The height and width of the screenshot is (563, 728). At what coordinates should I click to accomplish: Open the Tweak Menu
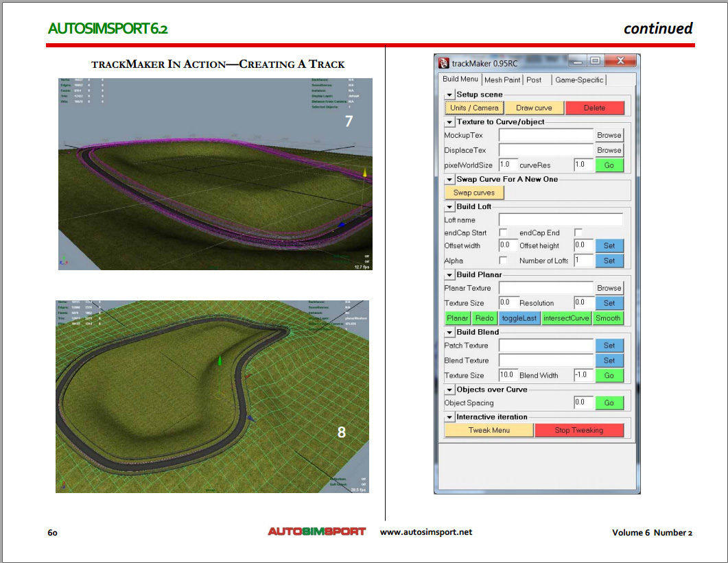(x=489, y=430)
